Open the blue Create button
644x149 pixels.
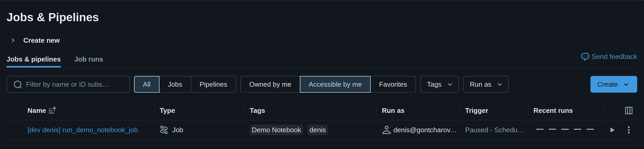[x=614, y=84]
